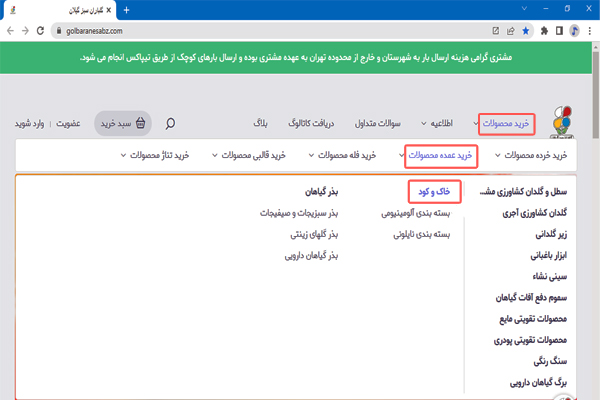Open the خرید محصولات menu

(506, 124)
